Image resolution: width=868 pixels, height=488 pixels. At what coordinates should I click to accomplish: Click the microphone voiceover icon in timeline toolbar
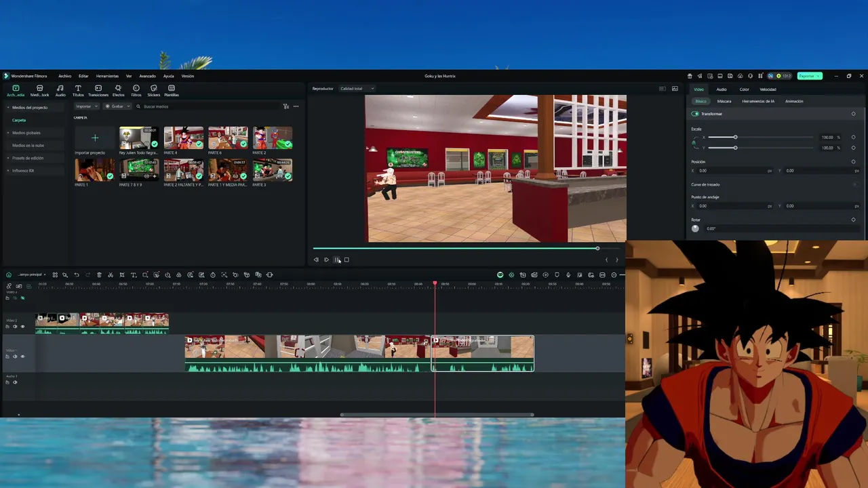point(568,274)
